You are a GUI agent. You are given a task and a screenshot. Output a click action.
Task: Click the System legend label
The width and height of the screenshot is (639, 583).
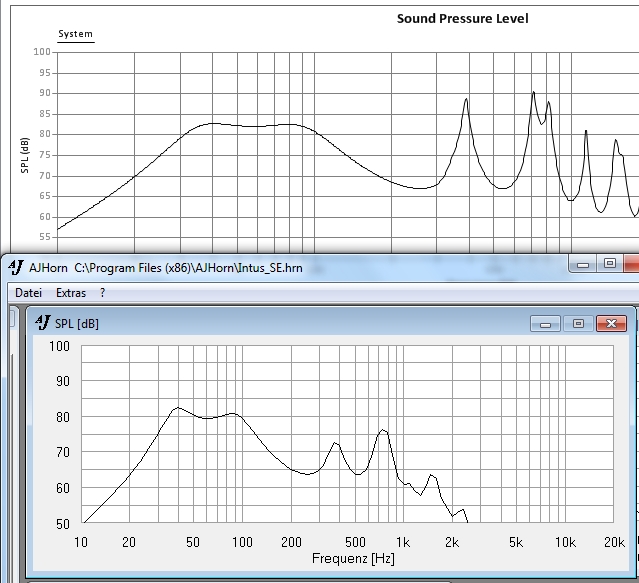click(x=75, y=34)
